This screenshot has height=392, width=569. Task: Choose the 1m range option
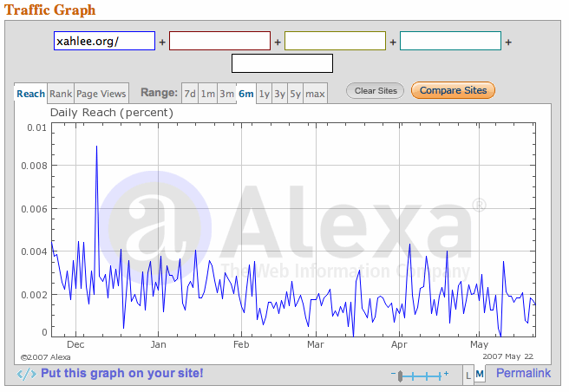[208, 94]
